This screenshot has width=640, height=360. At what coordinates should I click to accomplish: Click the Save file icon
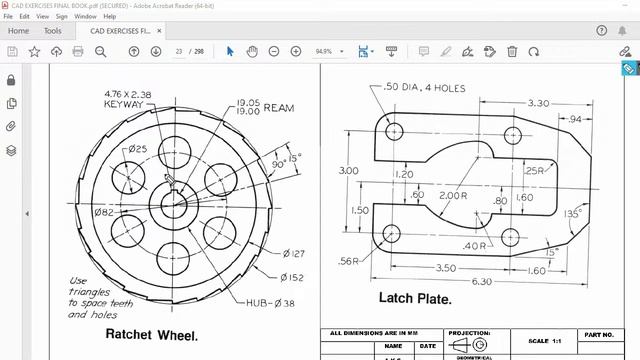(x=12, y=51)
